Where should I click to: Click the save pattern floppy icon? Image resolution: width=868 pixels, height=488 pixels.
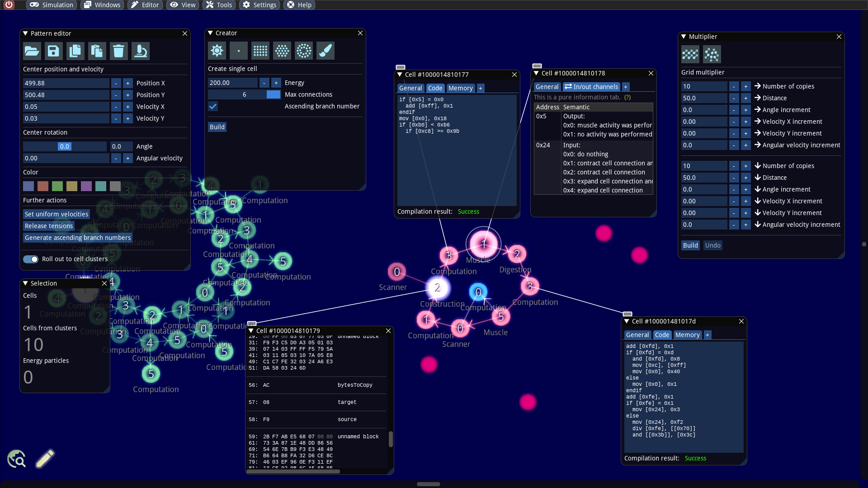pyautogui.click(x=53, y=51)
